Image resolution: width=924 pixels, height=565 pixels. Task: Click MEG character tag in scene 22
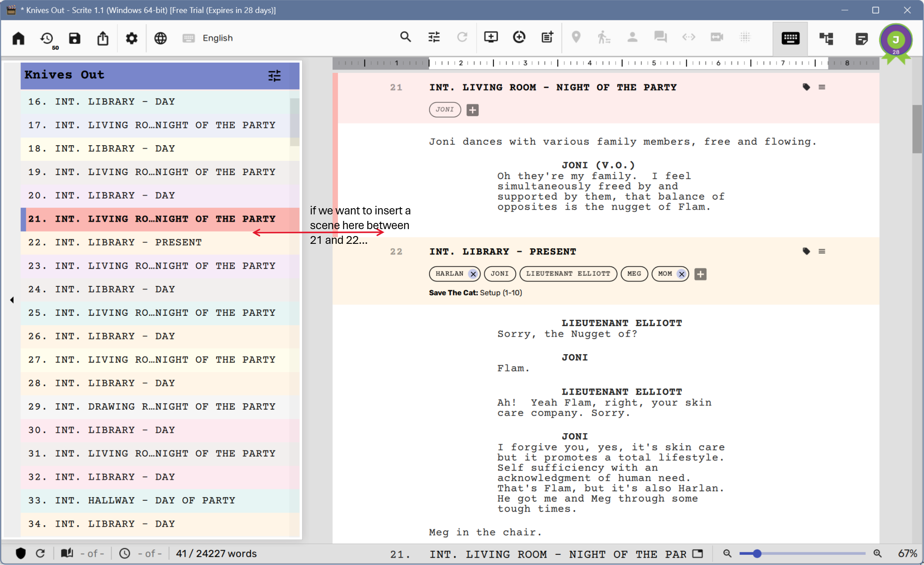pyautogui.click(x=634, y=274)
